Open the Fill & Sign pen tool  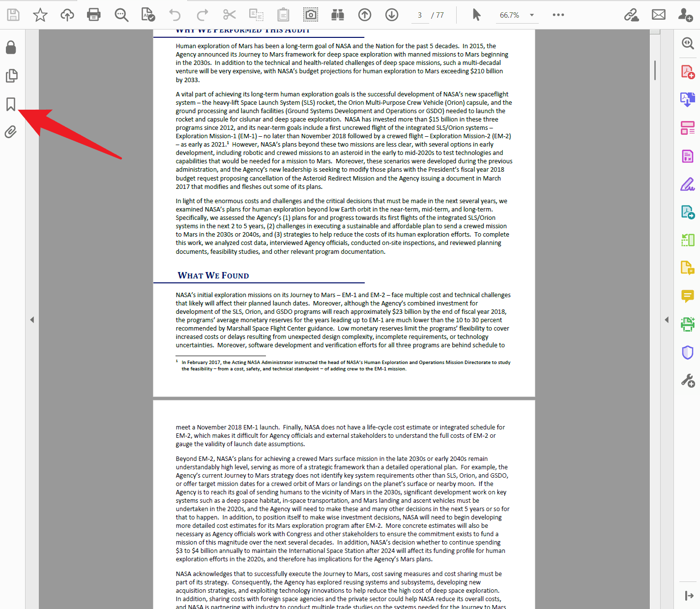point(688,184)
